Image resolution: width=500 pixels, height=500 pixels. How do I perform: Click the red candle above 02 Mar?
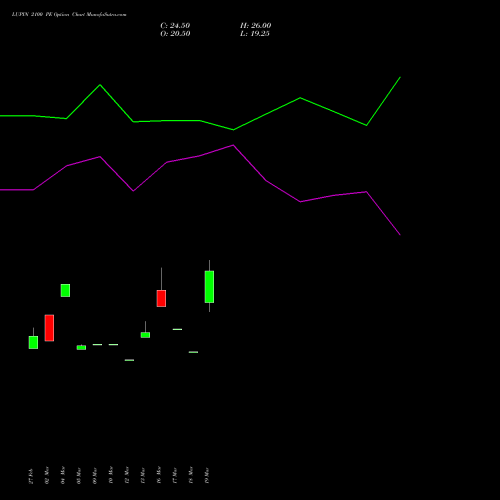click(49, 328)
